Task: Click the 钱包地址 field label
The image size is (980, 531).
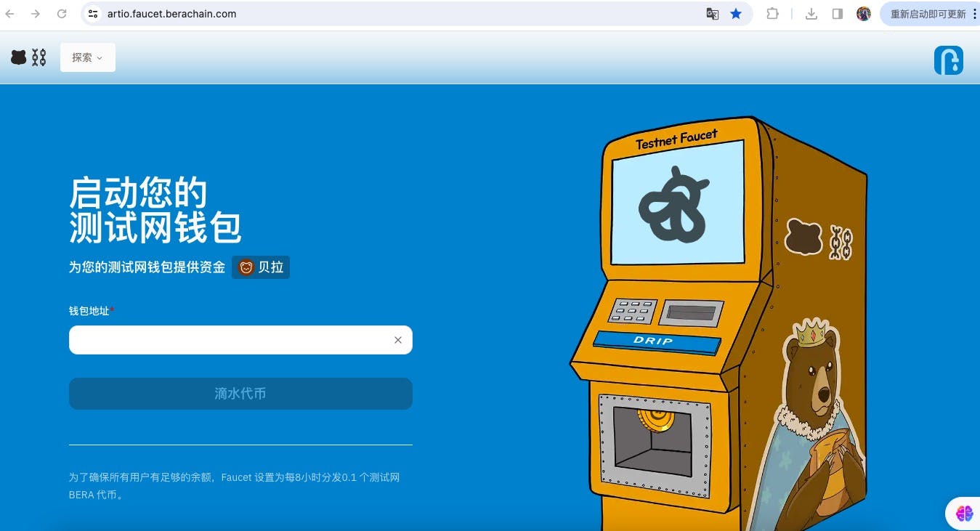Action: [x=92, y=311]
